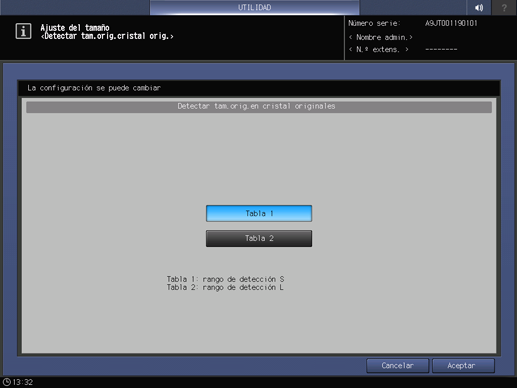Click the extension number dashes value
This screenshot has height=388, width=517.
point(441,49)
